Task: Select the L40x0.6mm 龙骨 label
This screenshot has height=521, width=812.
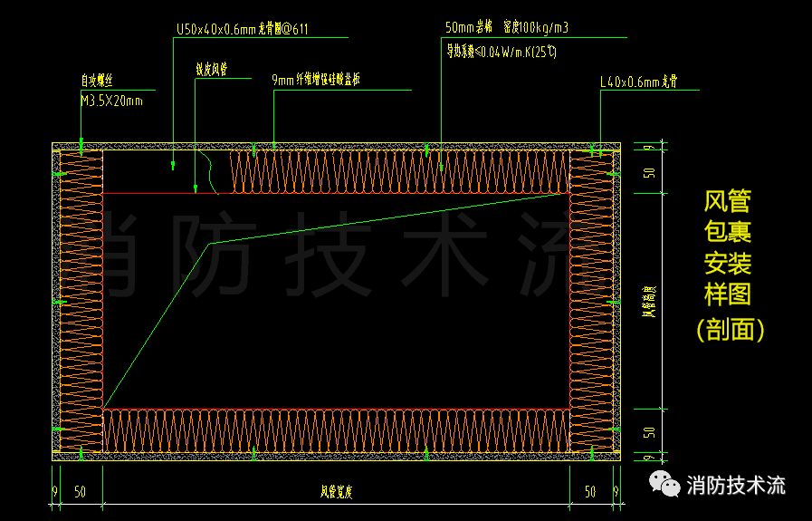Action: coord(639,82)
